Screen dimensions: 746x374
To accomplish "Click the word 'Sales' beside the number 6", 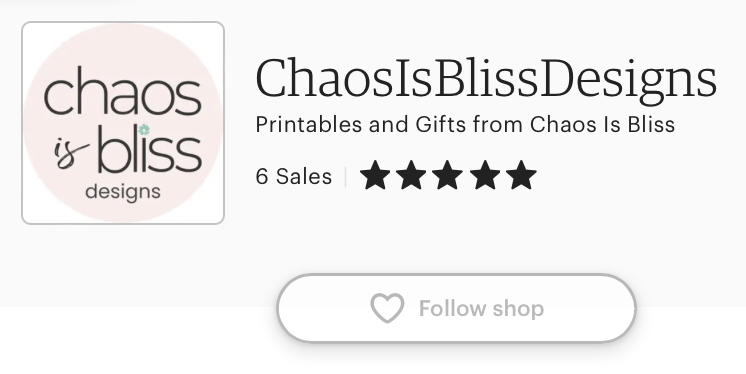I will (x=304, y=177).
